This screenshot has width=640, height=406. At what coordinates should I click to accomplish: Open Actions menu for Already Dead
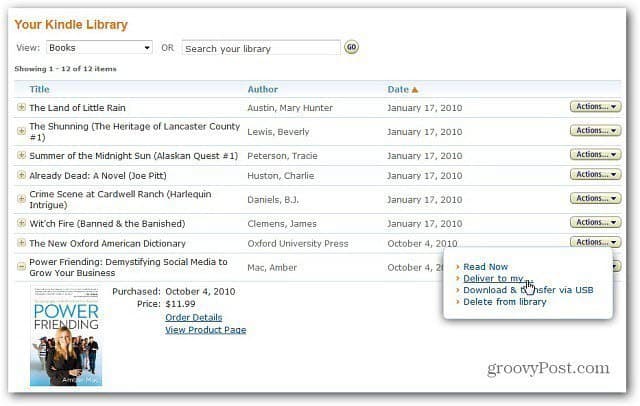pyautogui.click(x=596, y=174)
